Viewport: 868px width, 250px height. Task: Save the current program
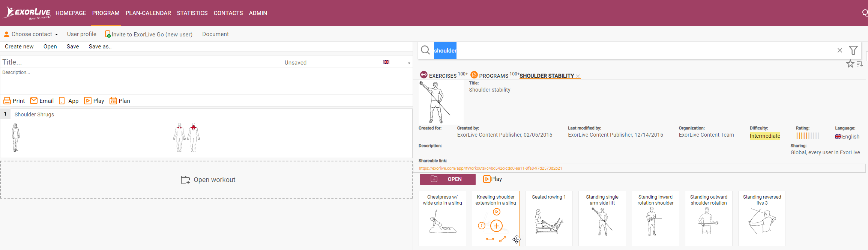tap(73, 47)
